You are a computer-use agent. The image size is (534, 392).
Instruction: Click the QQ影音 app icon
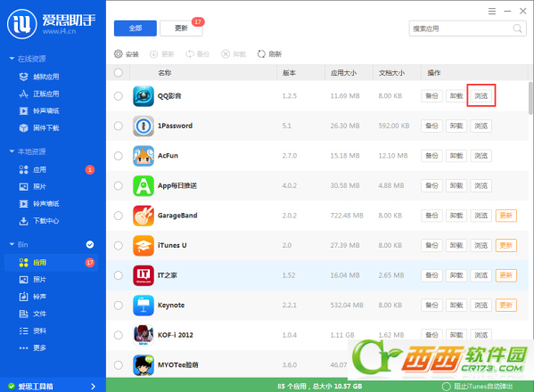[143, 96]
